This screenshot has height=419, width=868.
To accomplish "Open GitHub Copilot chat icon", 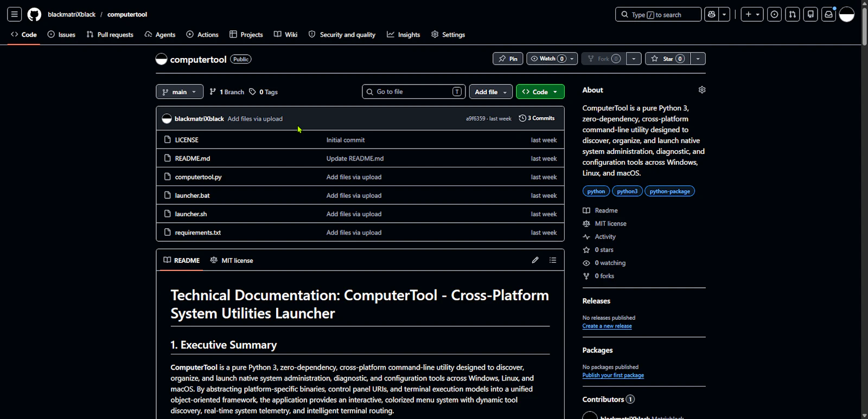I will click(712, 15).
